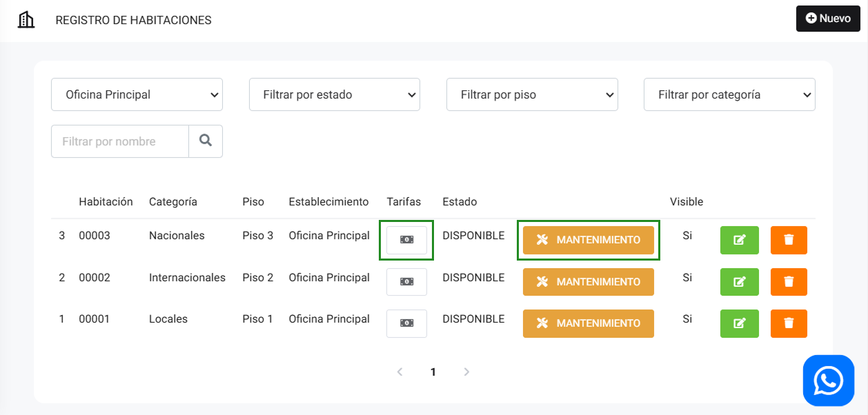Open tariffs for room 00003
Screen dimensions: 868x415
pos(406,240)
